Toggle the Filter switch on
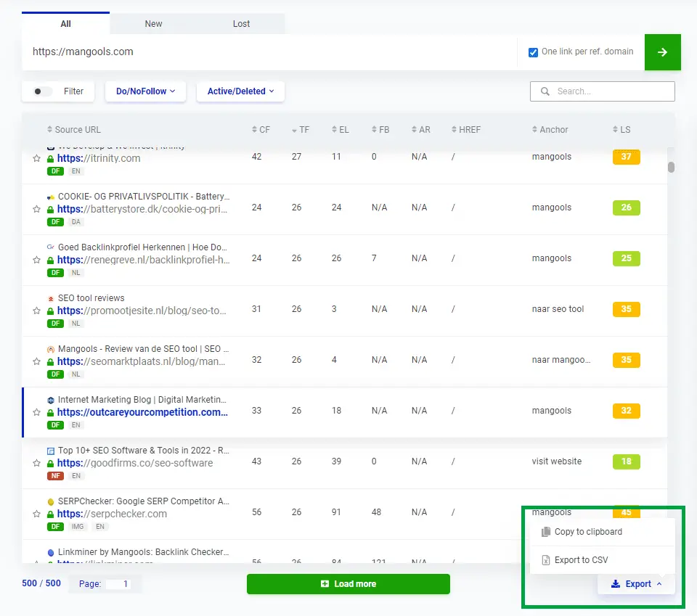697x616 pixels. click(43, 91)
